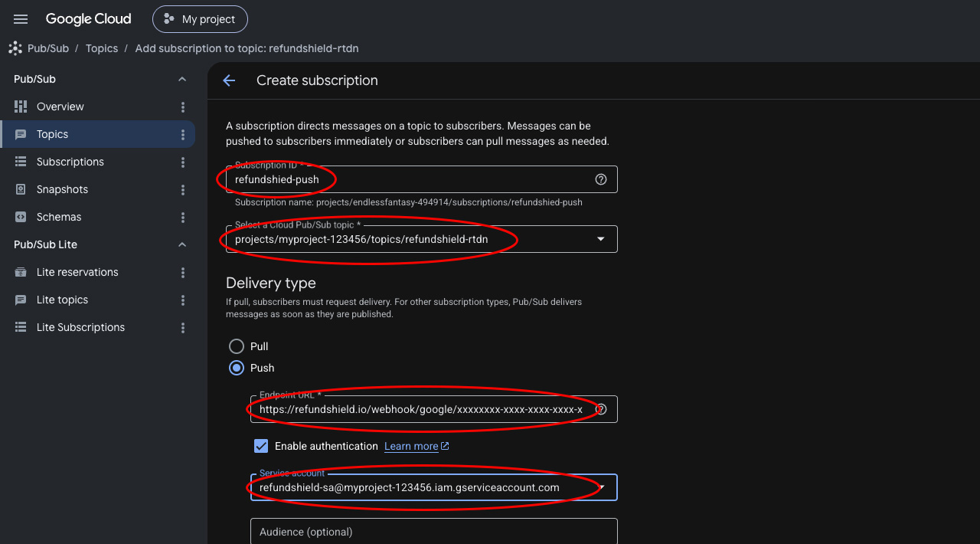Open Lite Subscriptions in sidebar
This screenshot has width=980, height=544.
pyautogui.click(x=80, y=327)
